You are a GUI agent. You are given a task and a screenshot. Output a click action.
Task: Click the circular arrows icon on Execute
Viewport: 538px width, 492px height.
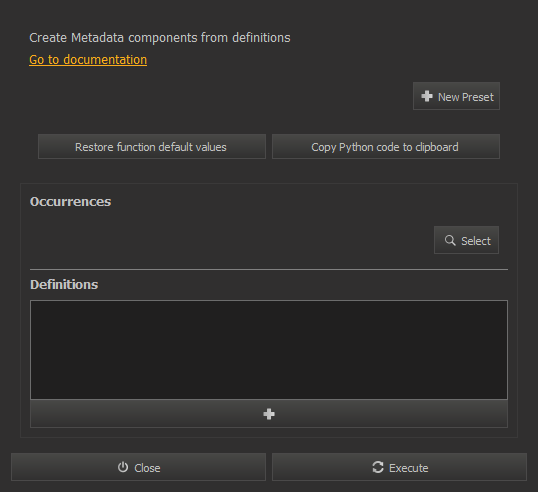point(378,467)
